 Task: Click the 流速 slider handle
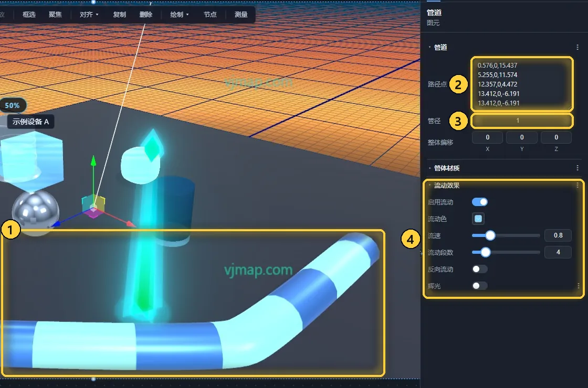point(490,235)
